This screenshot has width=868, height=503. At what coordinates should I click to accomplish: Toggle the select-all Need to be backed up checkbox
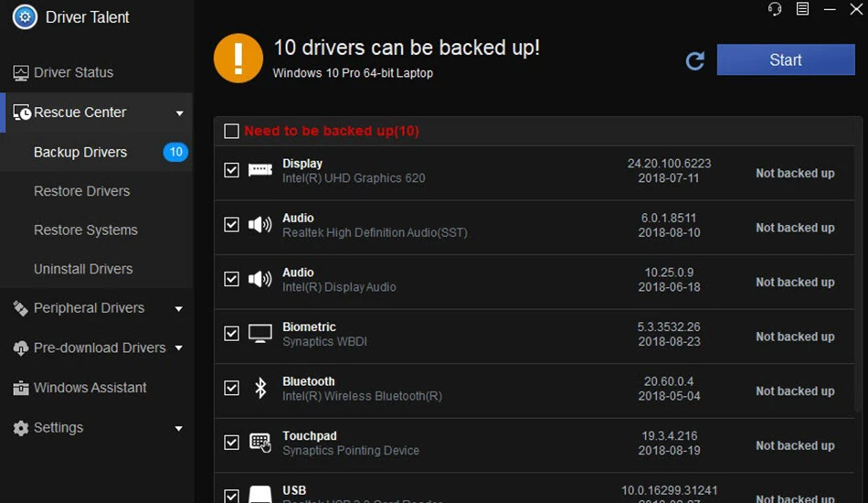231,131
